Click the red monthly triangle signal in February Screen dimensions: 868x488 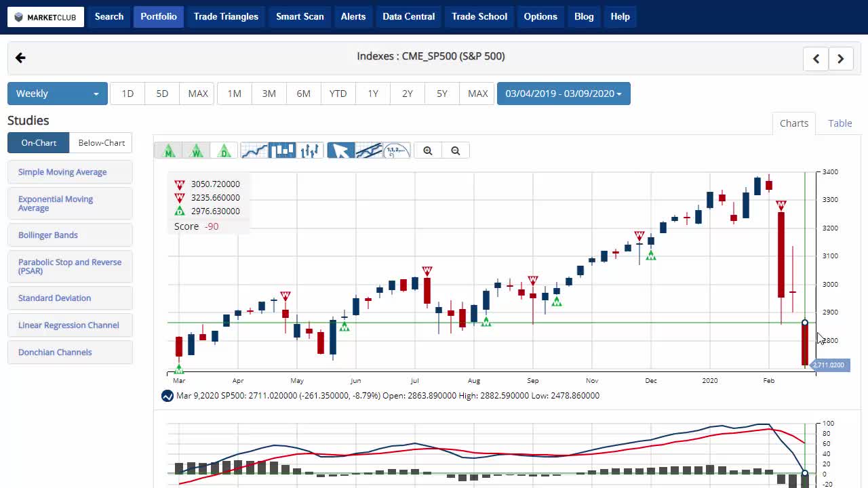click(781, 205)
